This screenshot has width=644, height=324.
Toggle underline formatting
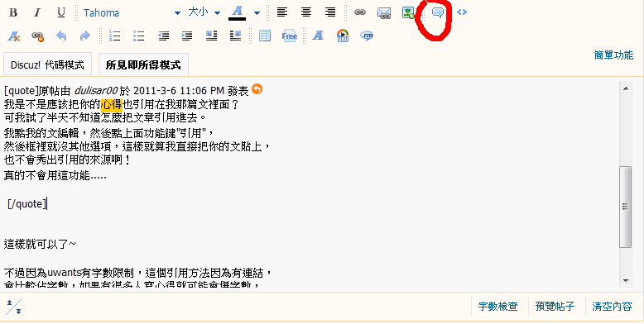pyautogui.click(x=61, y=12)
